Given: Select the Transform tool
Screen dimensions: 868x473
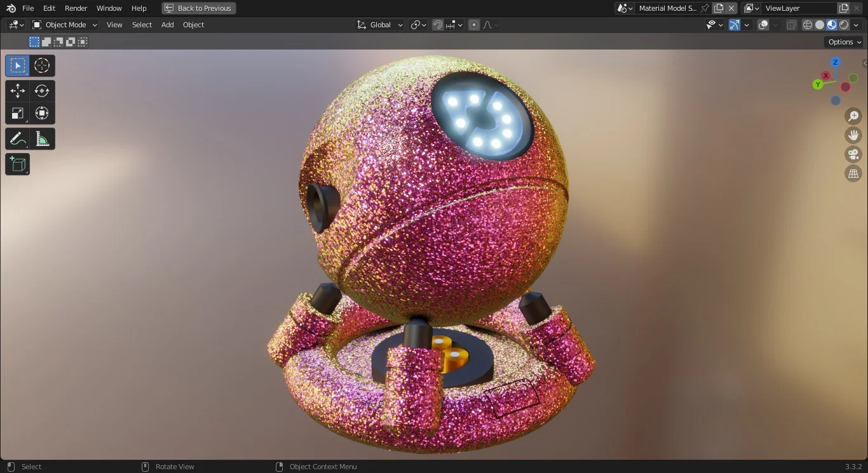Looking at the screenshot, I should click(x=42, y=114).
